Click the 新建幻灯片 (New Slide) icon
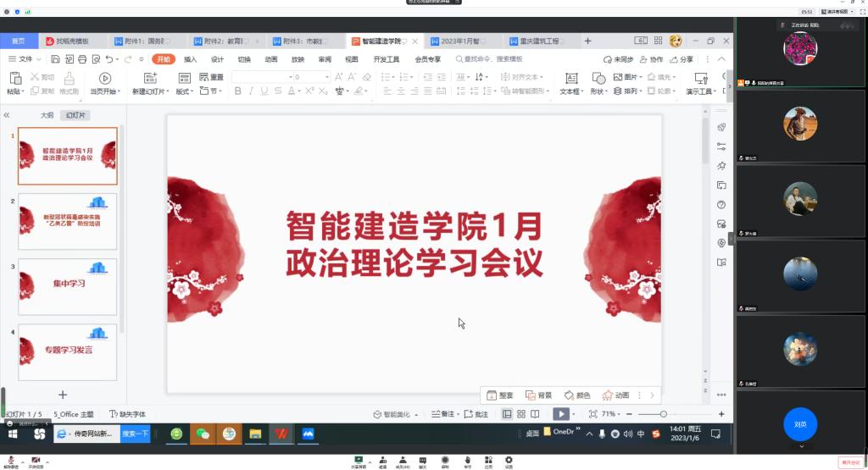The width and height of the screenshot is (868, 470). [150, 78]
